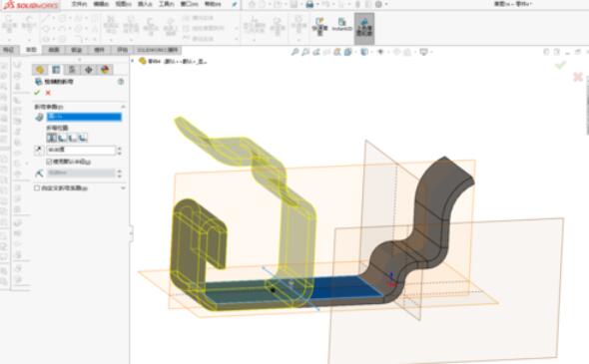
Task: Open the 视图 (View) menu
Action: [123, 4]
